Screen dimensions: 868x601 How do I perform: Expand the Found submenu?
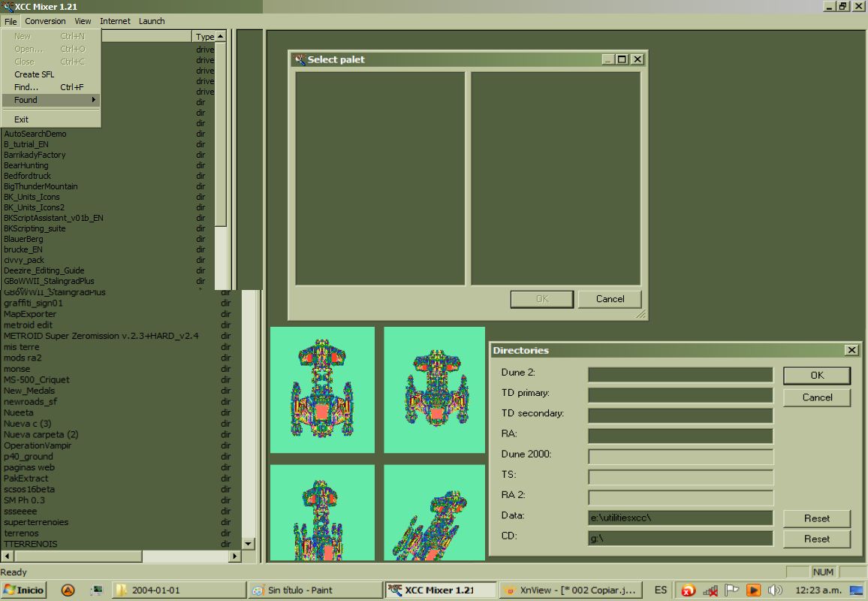50,100
